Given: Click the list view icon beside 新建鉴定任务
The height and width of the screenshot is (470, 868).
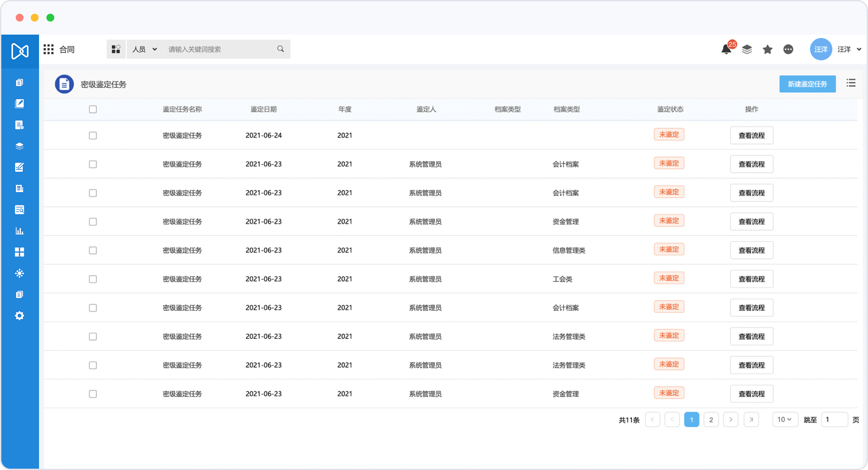Looking at the screenshot, I should tap(851, 83).
